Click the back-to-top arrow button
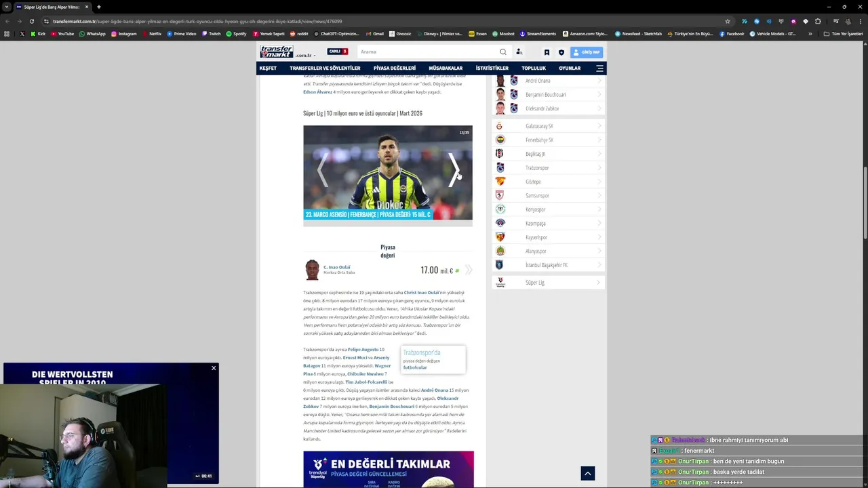 click(588, 474)
